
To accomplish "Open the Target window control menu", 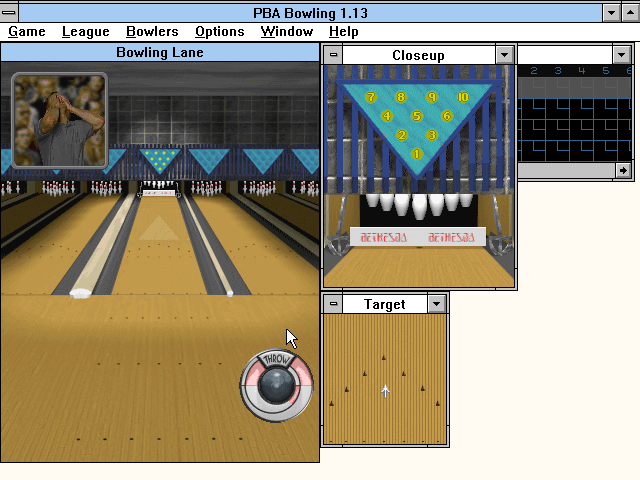I will pos(334,304).
